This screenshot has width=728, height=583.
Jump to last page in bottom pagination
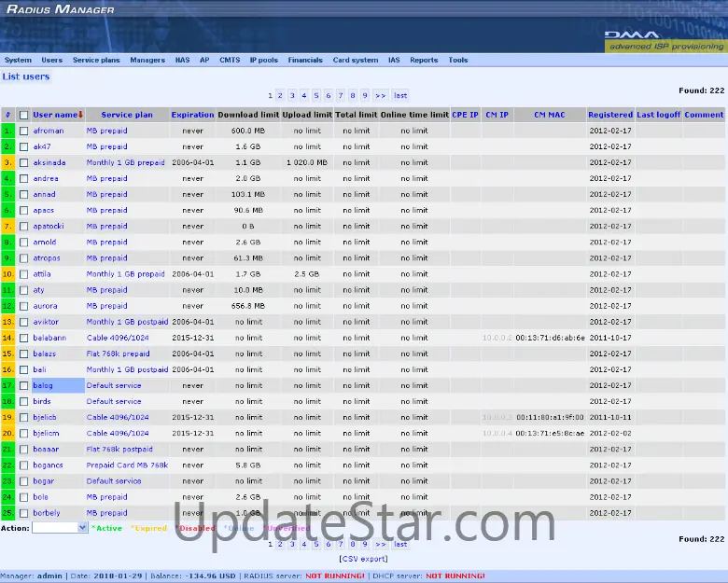click(x=400, y=544)
